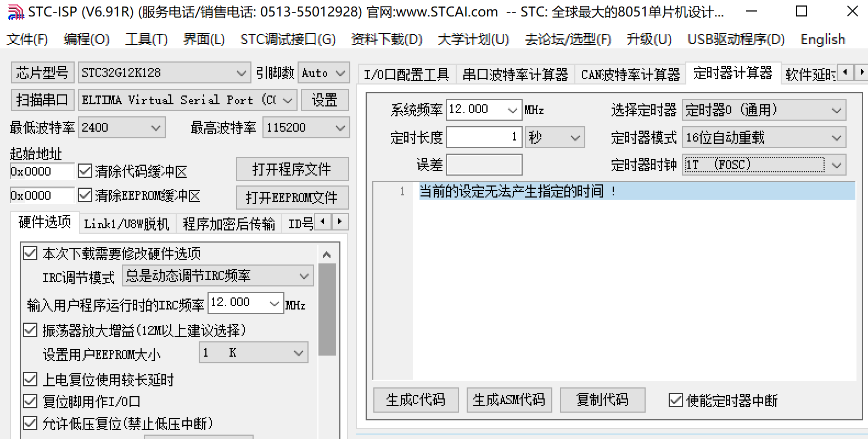Toggle 振荡器放大增益 checkbox
The height and width of the screenshot is (439, 868).
30,330
